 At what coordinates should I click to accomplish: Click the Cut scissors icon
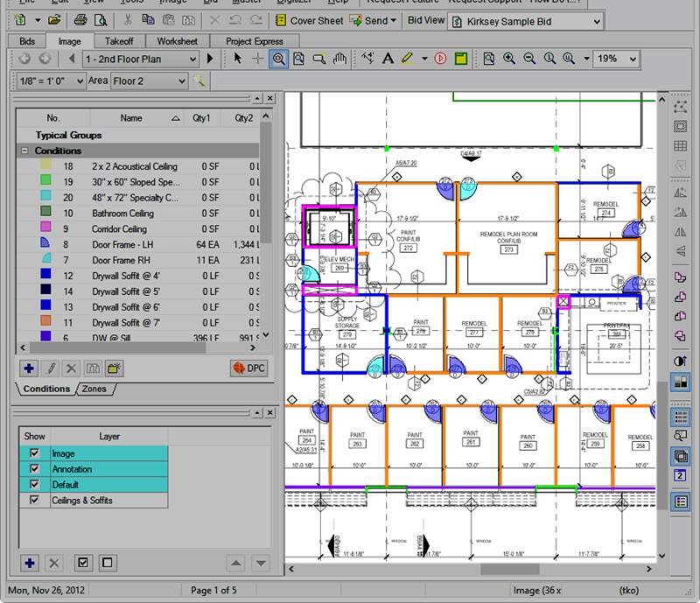[128, 20]
